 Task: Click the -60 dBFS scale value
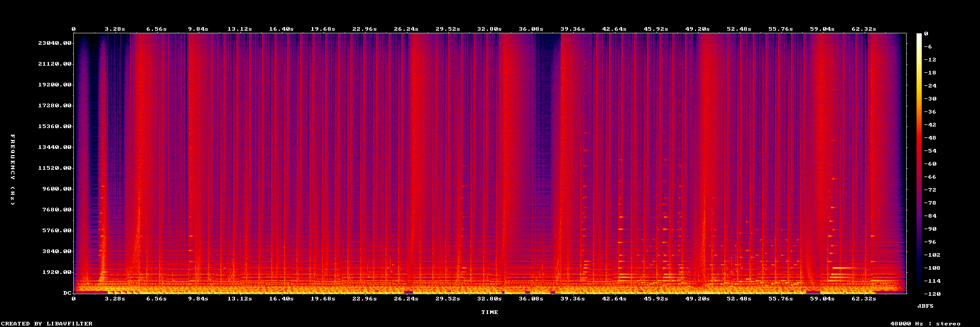coord(930,164)
